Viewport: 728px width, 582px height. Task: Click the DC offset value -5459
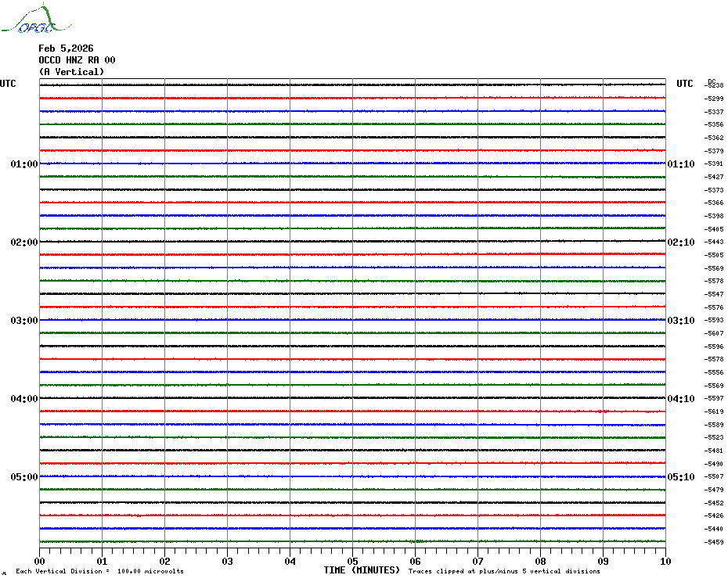coord(714,542)
